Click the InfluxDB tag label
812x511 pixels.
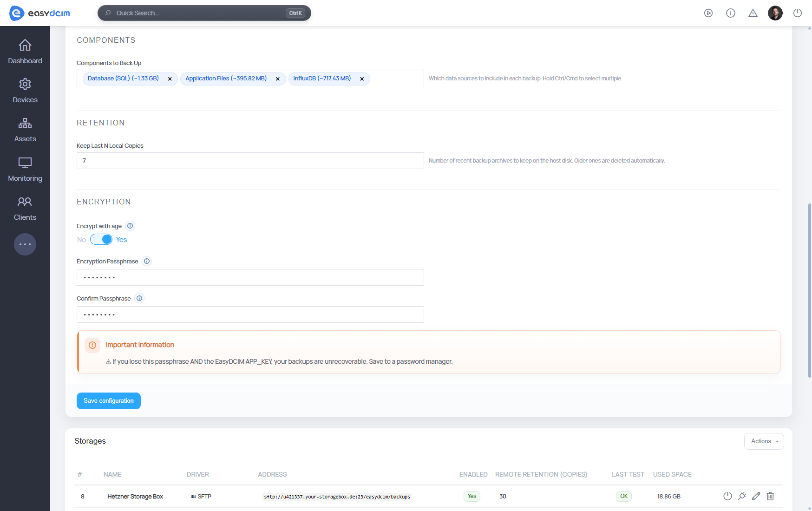322,79
